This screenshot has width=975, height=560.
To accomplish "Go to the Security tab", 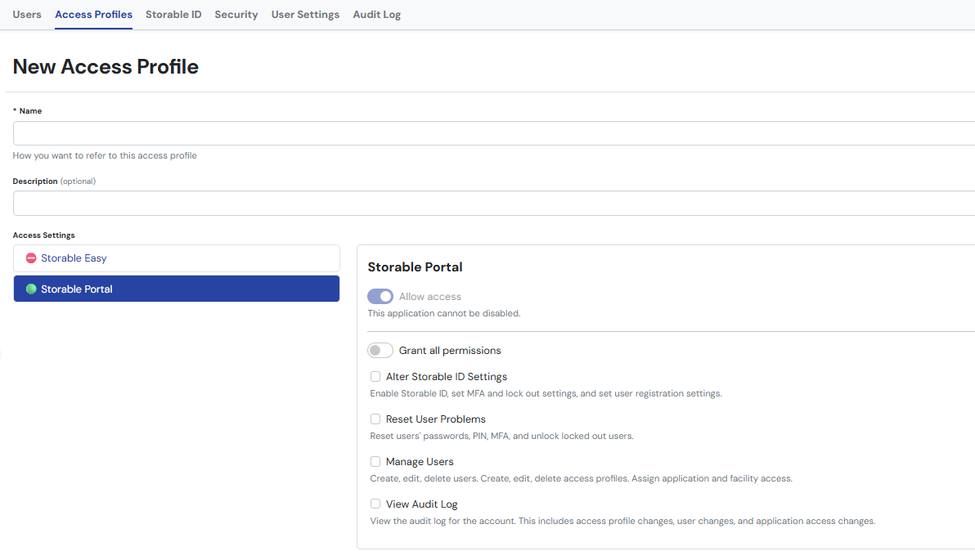I will click(x=236, y=15).
